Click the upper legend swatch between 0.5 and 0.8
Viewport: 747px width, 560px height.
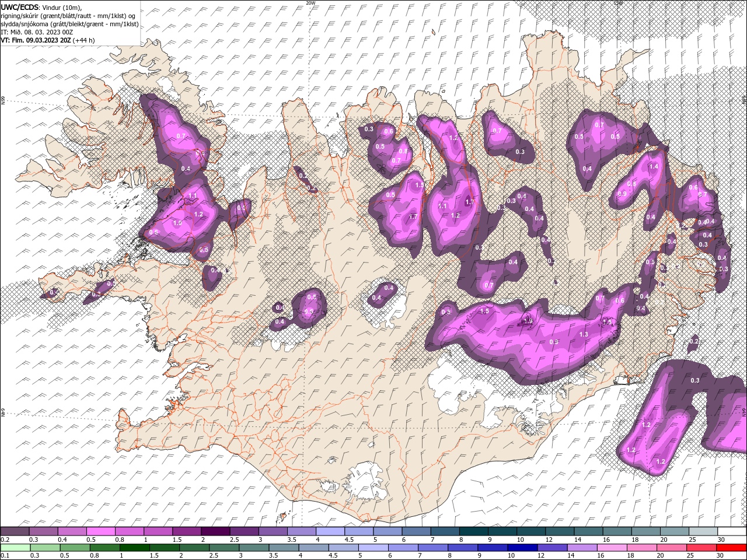(101, 531)
